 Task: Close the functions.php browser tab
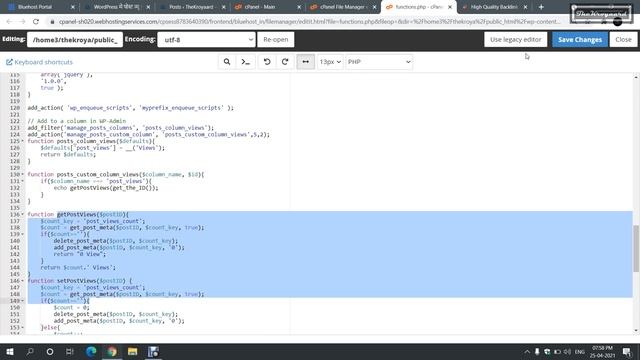(450, 7)
